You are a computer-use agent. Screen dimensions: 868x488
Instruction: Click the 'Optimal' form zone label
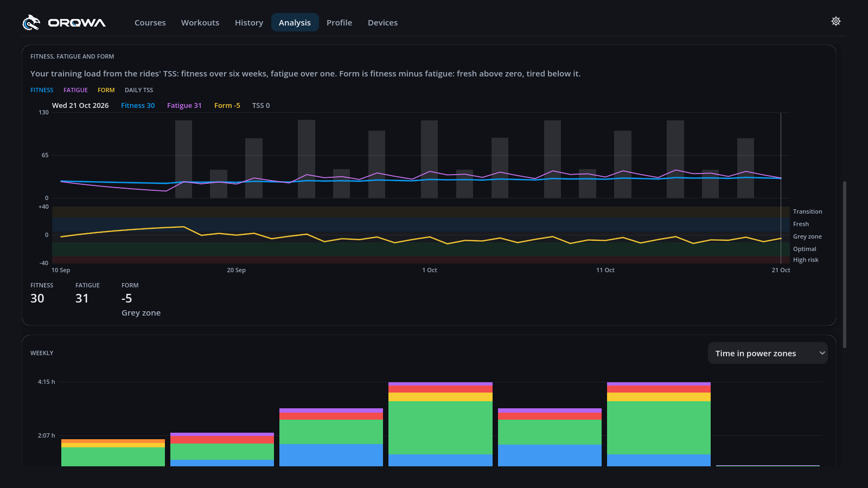805,249
